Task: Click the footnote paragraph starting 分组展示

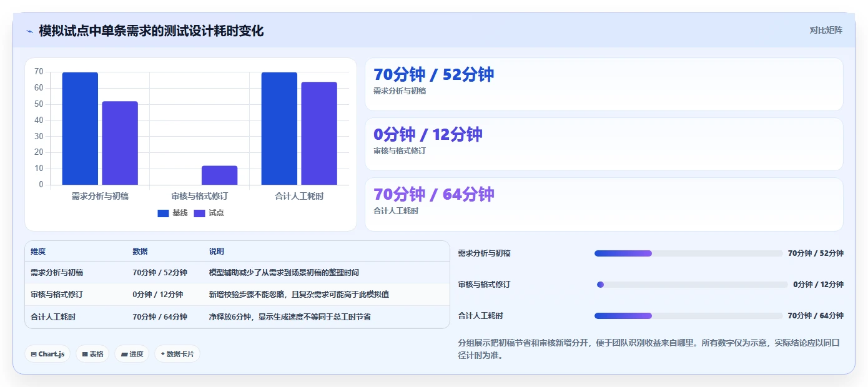Action: pos(649,350)
